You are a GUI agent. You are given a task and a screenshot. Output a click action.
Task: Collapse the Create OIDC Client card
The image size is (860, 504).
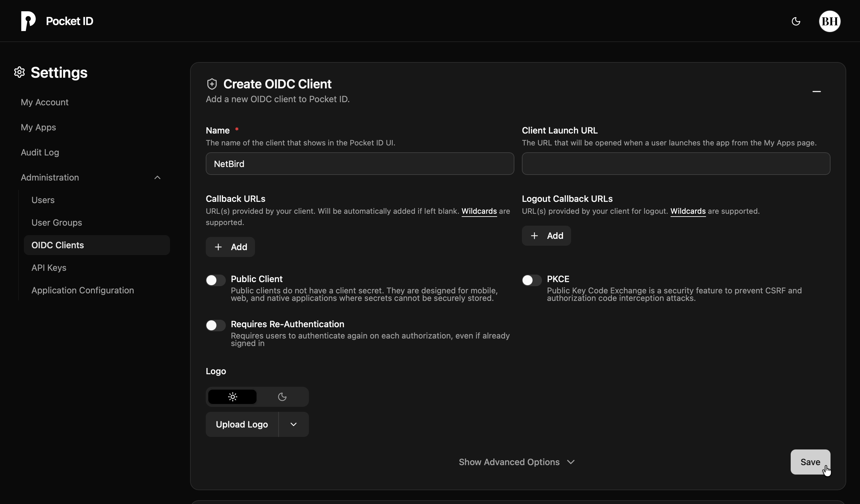click(x=817, y=92)
